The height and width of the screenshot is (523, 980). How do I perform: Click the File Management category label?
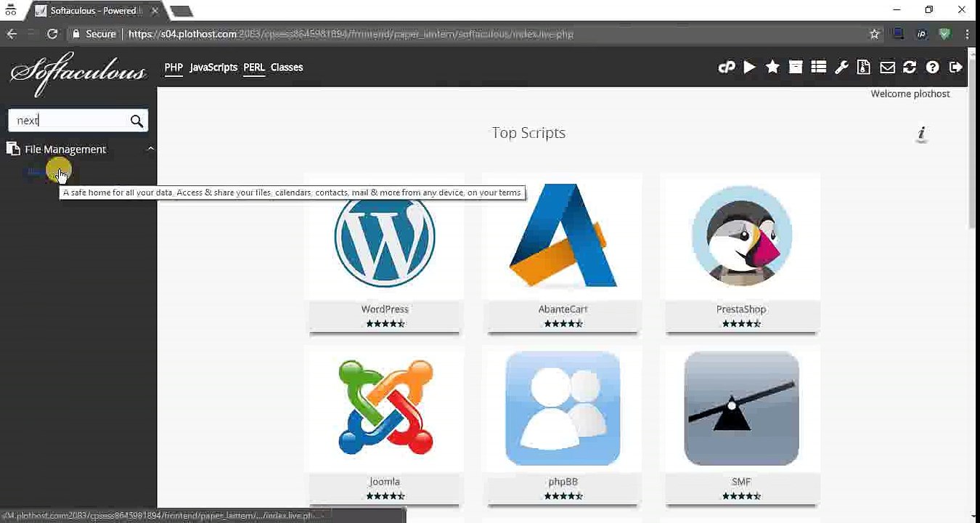tap(65, 150)
